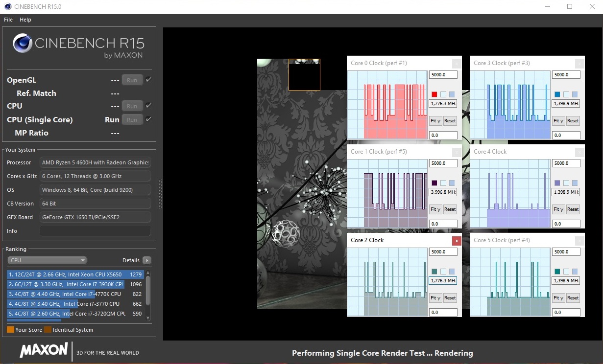
Task: Toggle the OpenGL test checkbox
Action: tap(148, 80)
